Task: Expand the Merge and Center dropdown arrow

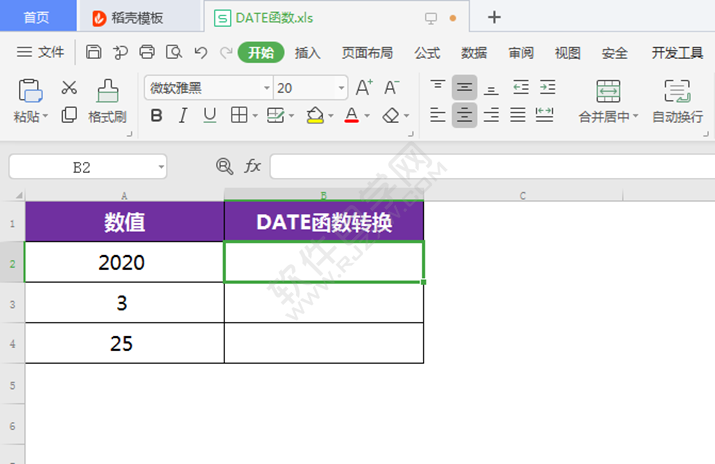Action: 636,116
